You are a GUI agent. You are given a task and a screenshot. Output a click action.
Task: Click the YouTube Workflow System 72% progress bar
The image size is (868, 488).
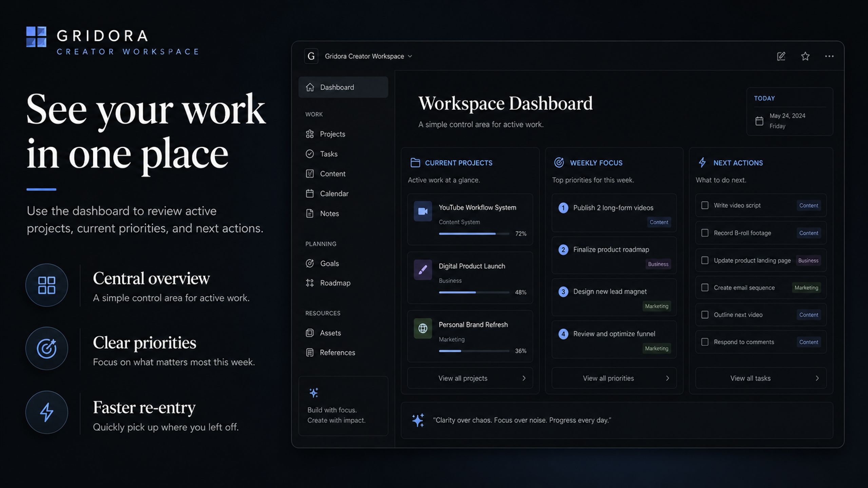point(474,234)
